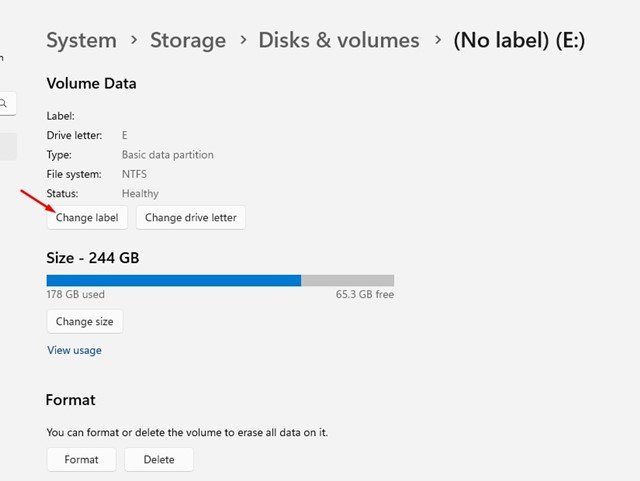Screen dimensions: 640x481
Task: Delete the volume with Delete button
Action: (x=159, y=460)
